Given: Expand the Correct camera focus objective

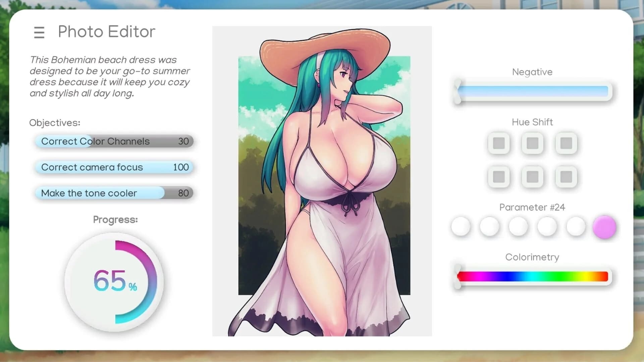Looking at the screenshot, I should click(113, 167).
